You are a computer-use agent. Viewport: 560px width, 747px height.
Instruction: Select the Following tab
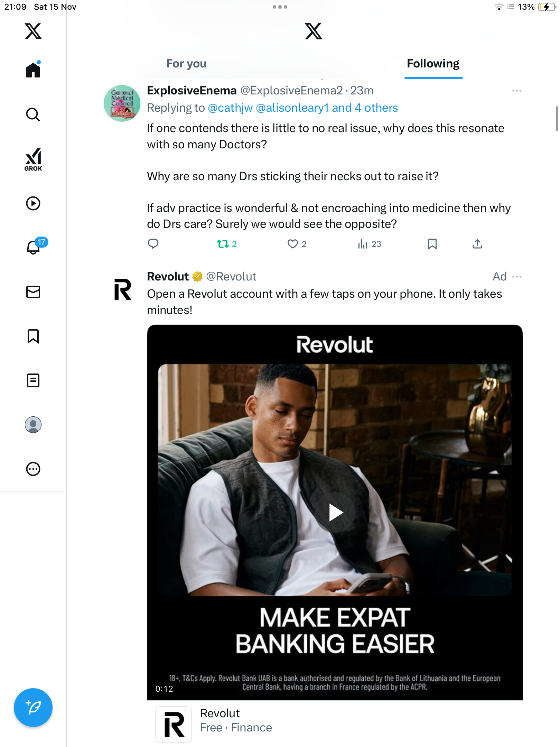(x=433, y=64)
